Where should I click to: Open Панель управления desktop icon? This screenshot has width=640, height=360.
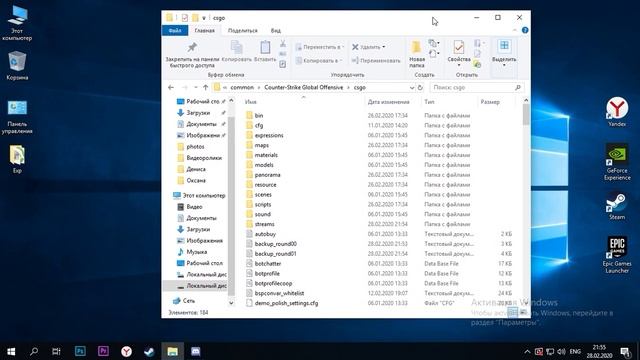(x=17, y=117)
